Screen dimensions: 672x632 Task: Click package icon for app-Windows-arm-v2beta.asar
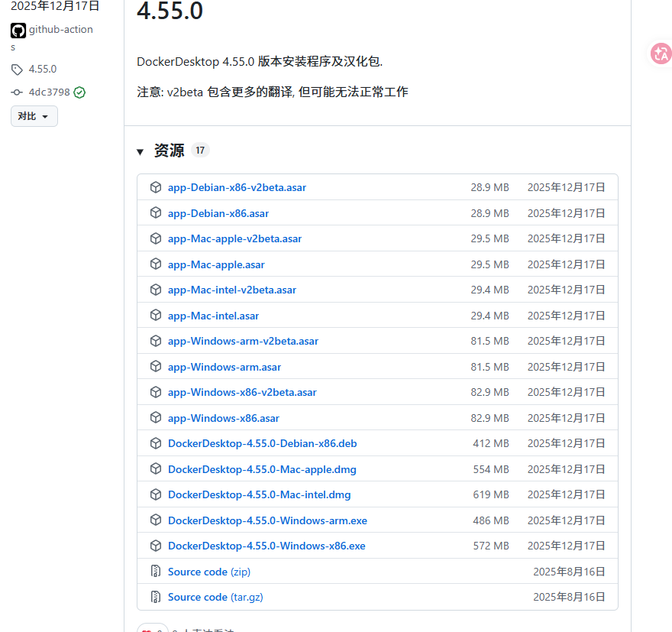(x=156, y=341)
